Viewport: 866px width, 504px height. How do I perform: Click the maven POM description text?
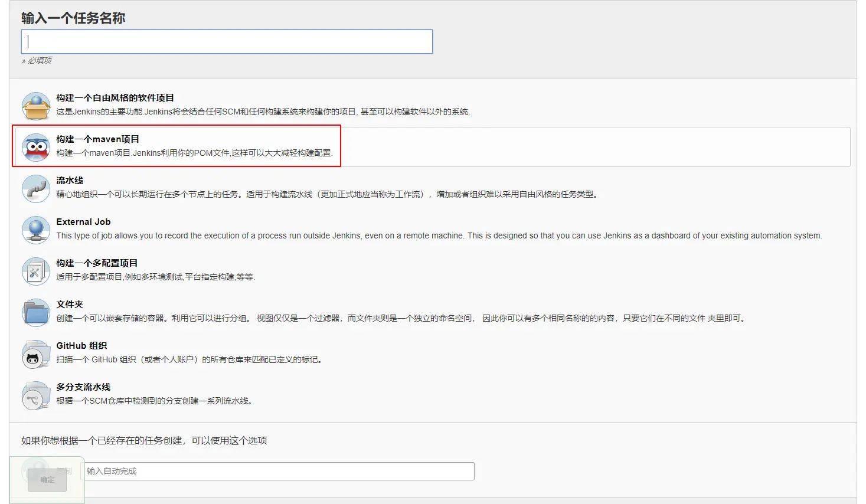pyautogui.click(x=195, y=153)
